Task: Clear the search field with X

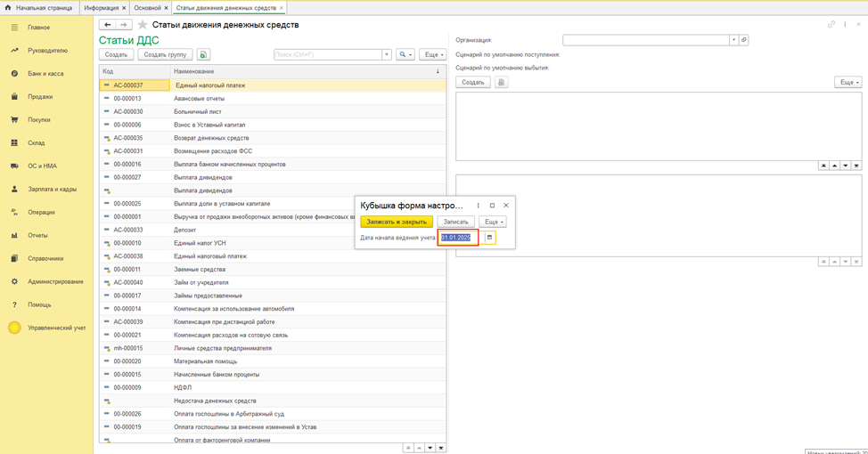Action: [x=387, y=54]
